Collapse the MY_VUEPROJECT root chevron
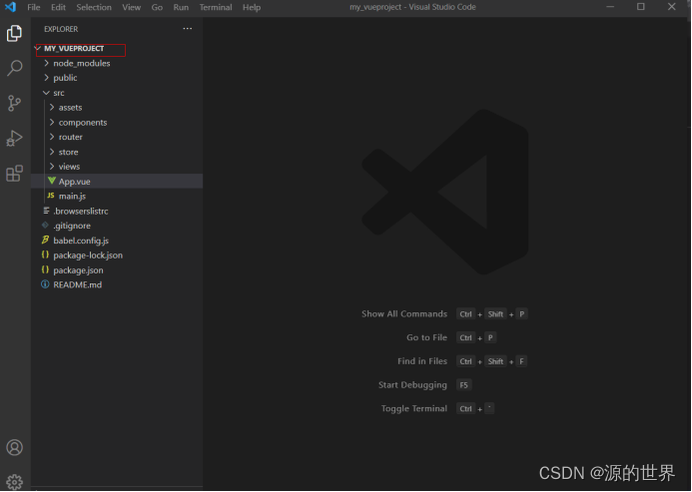The width and height of the screenshot is (692, 492). click(38, 48)
